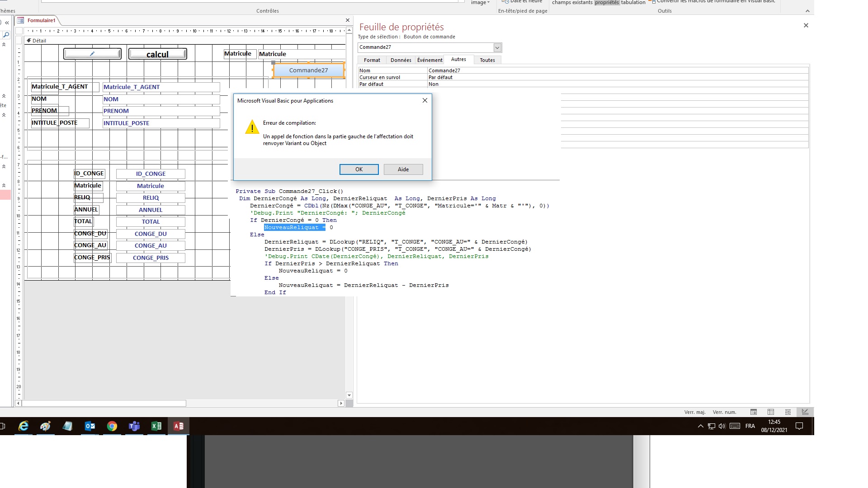The image size is (868, 488).
Task: Select the ID_CONGE text box control
Action: 151,174
